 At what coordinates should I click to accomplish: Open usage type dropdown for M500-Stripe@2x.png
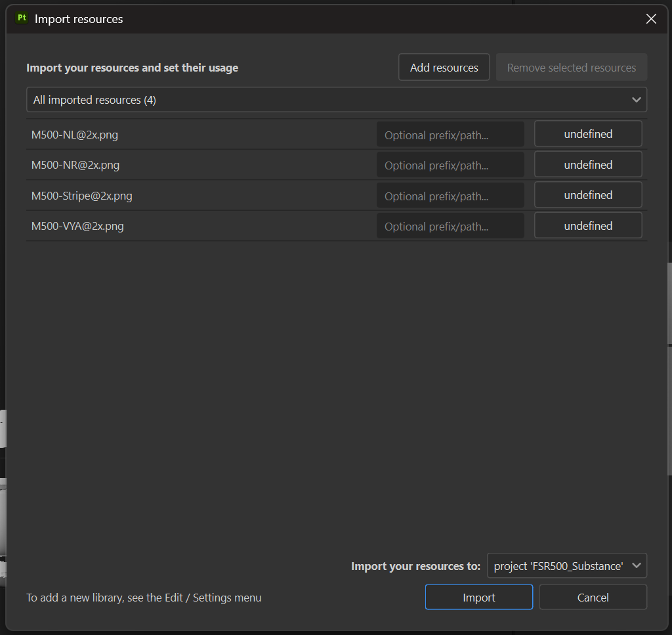point(588,195)
